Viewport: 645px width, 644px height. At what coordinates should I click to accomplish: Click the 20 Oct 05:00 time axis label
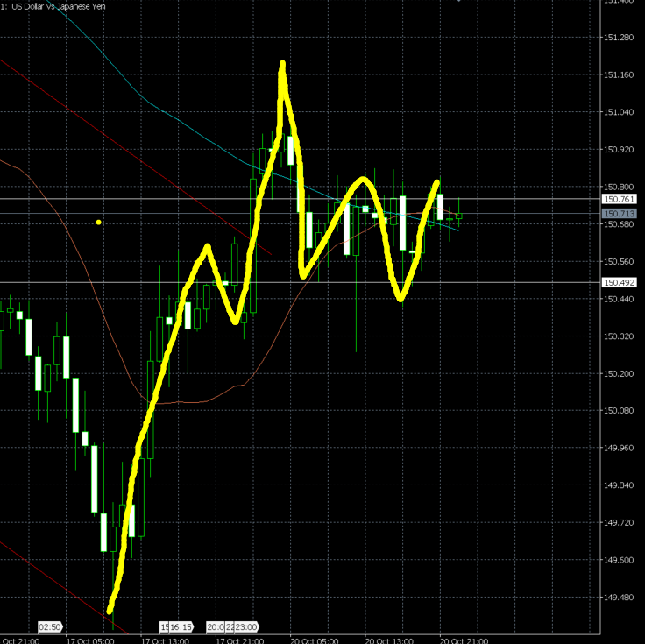[x=315, y=640]
